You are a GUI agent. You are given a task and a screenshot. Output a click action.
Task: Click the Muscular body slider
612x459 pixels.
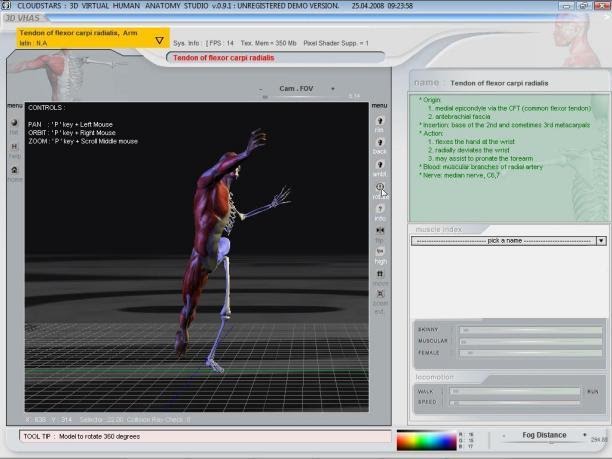(530, 342)
